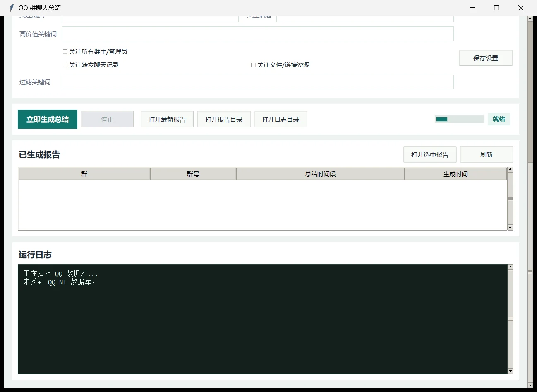
Task: Maximize the QQ 群聊天总结 window
Action: point(496,8)
